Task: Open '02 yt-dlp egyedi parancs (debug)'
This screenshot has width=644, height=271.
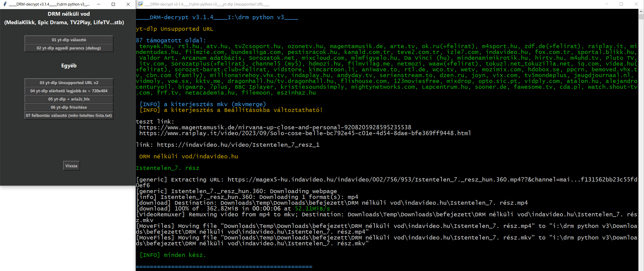Action: (69, 48)
